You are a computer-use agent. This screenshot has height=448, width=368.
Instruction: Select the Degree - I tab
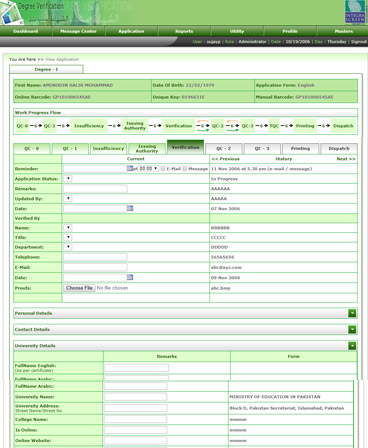pos(46,69)
